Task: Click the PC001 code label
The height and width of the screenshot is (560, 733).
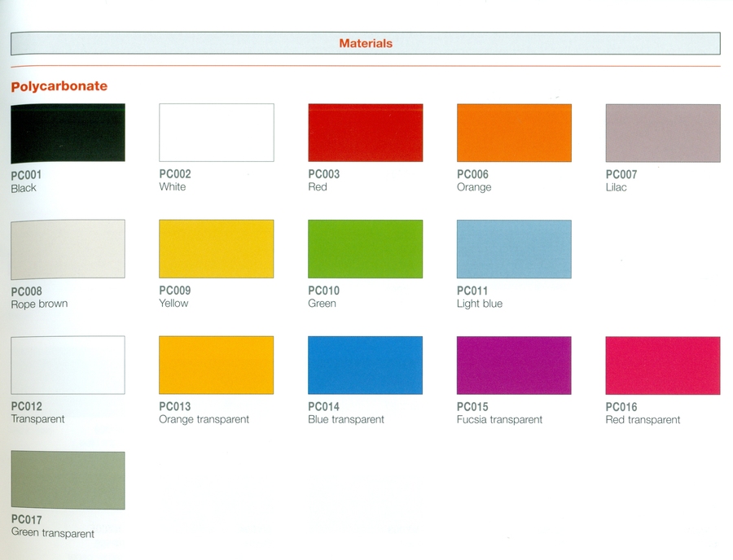Action: (x=26, y=175)
